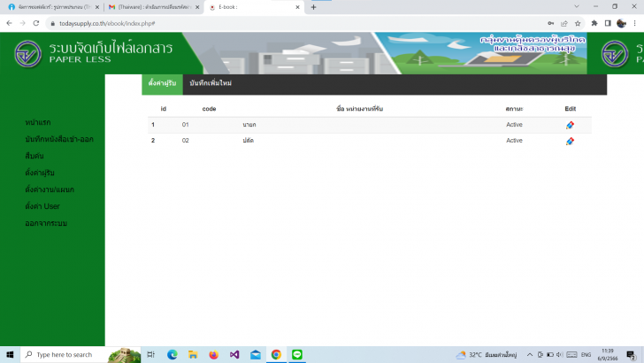
Task: Click the share page icon in address bar
Action: click(563, 23)
